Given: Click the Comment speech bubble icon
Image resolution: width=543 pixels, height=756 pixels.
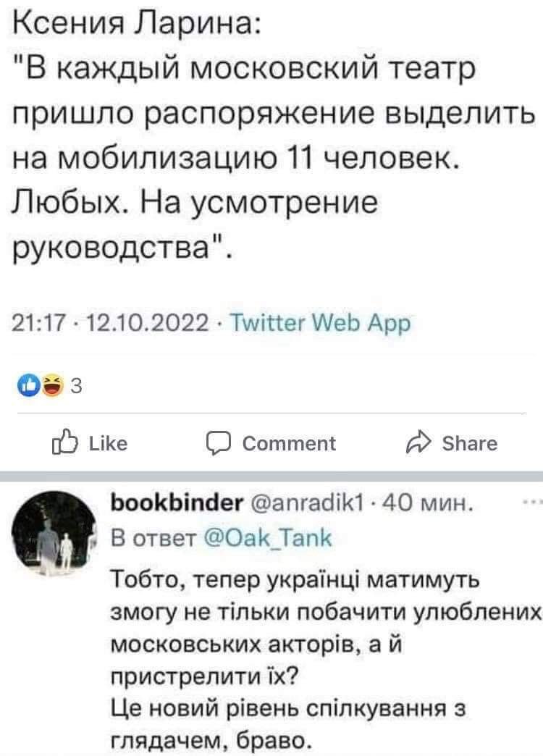Looking at the screenshot, I should pyautogui.click(x=219, y=443).
